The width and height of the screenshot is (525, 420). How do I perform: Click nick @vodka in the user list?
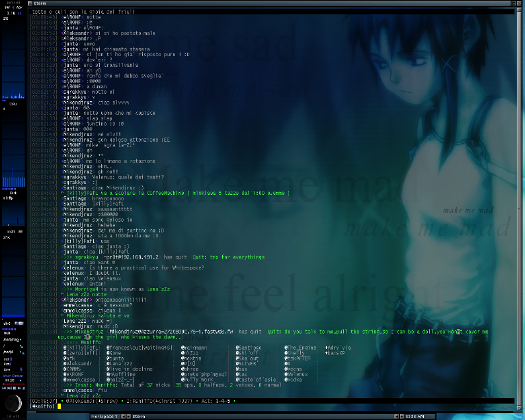[x=293, y=380]
